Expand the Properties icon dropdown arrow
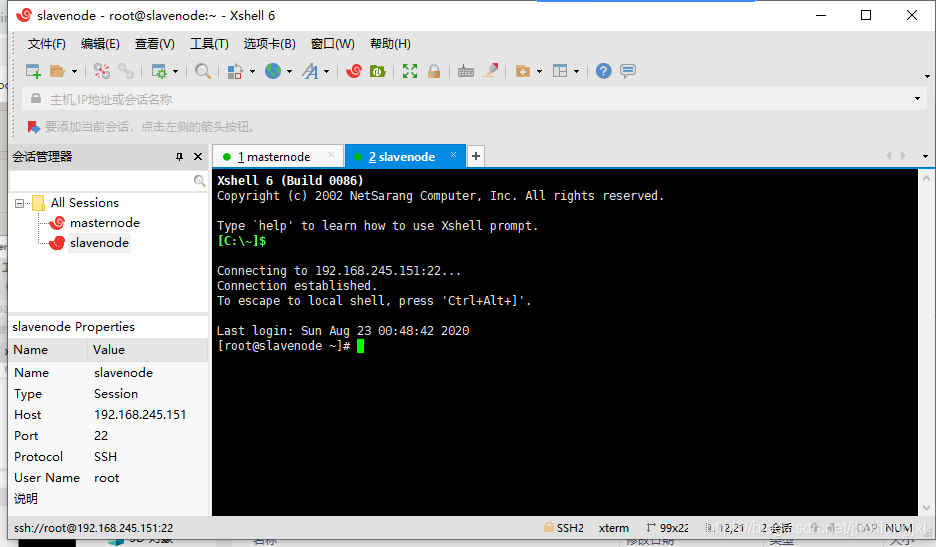The image size is (936, 547). pyautogui.click(x=176, y=72)
